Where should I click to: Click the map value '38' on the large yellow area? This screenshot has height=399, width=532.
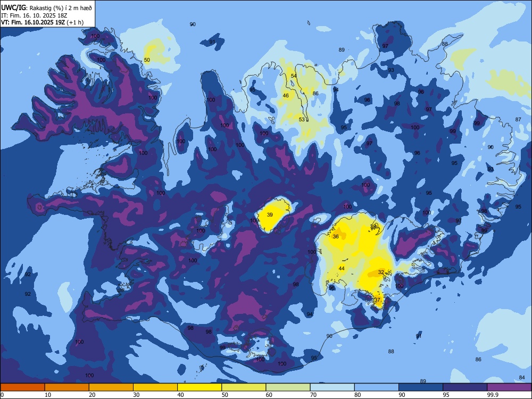click(373, 226)
